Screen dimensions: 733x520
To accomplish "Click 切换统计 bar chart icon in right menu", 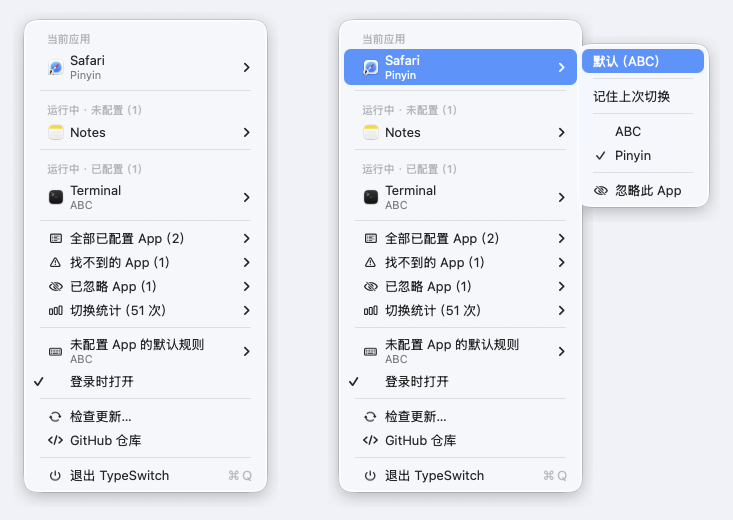I will tap(371, 311).
